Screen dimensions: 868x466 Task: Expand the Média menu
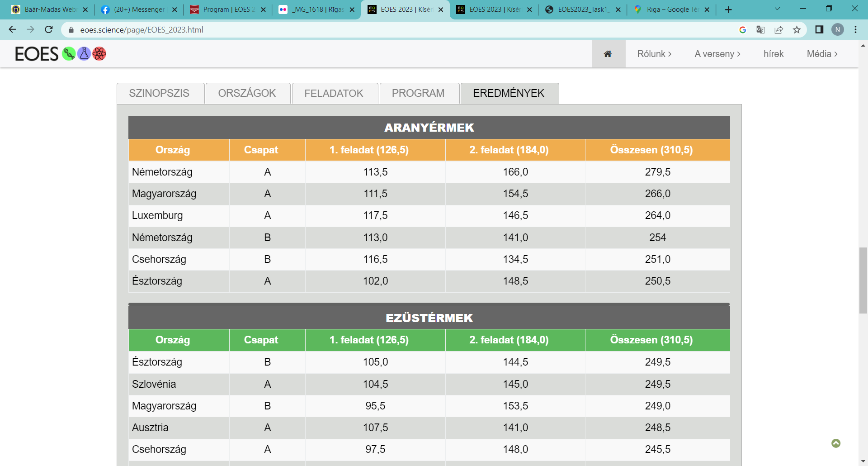point(822,54)
